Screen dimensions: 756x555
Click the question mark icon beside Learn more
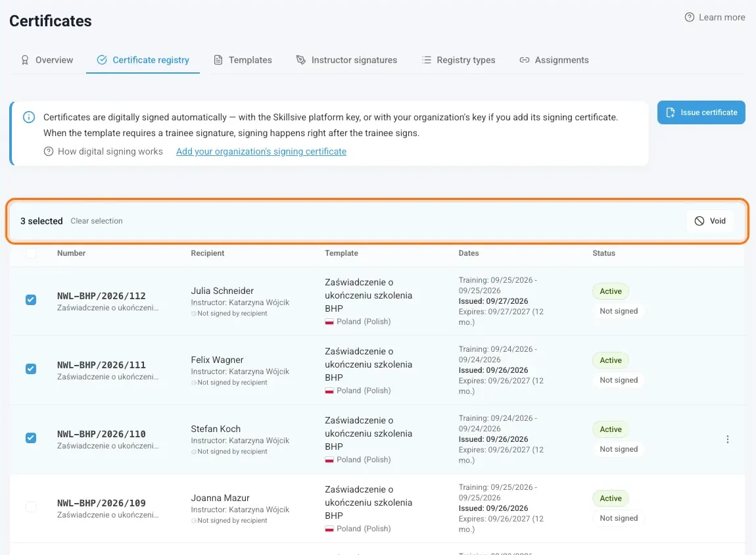pos(690,17)
